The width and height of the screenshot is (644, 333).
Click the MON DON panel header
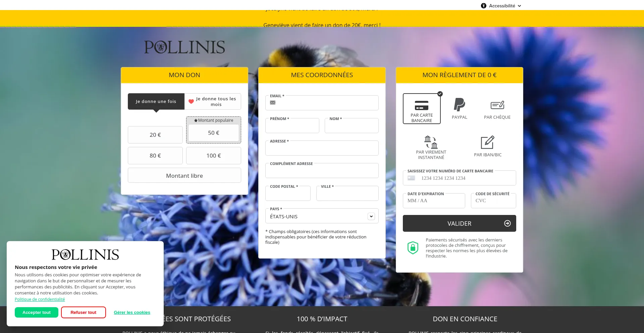pos(184,75)
